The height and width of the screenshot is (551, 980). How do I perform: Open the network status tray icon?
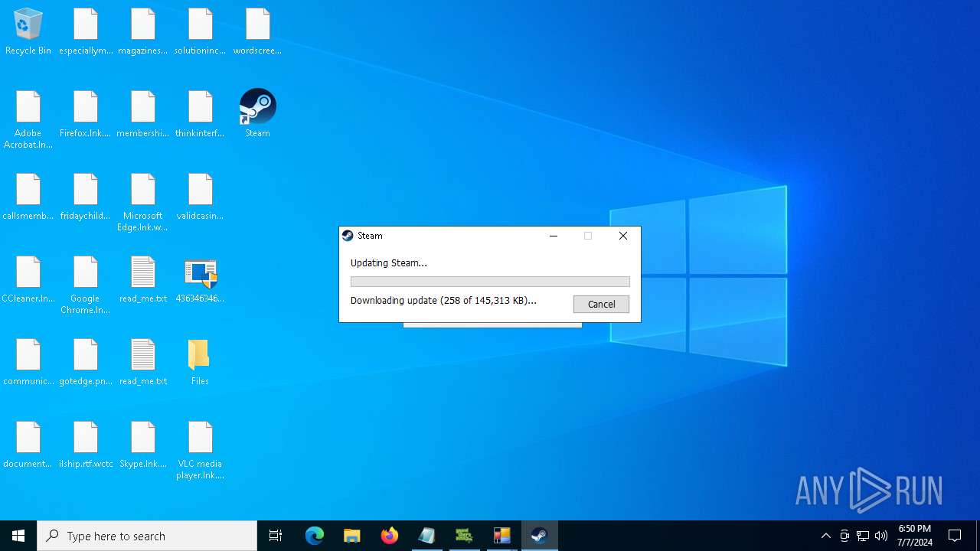pos(863,536)
